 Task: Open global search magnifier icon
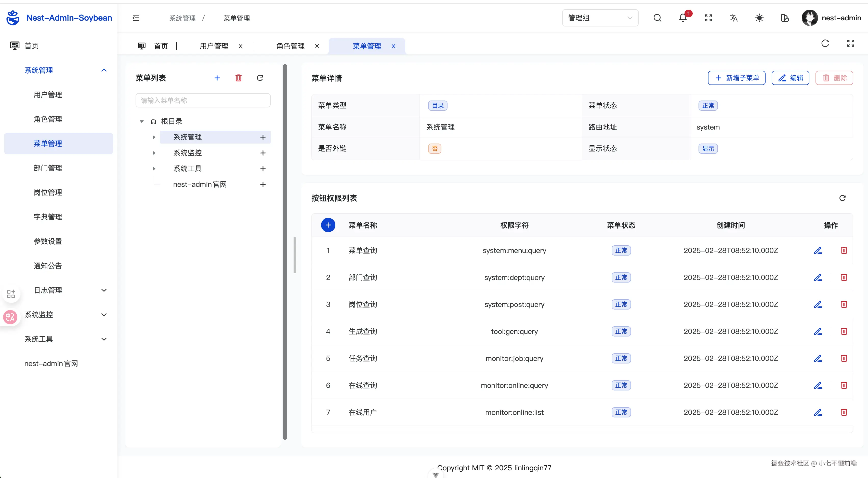coord(657,18)
